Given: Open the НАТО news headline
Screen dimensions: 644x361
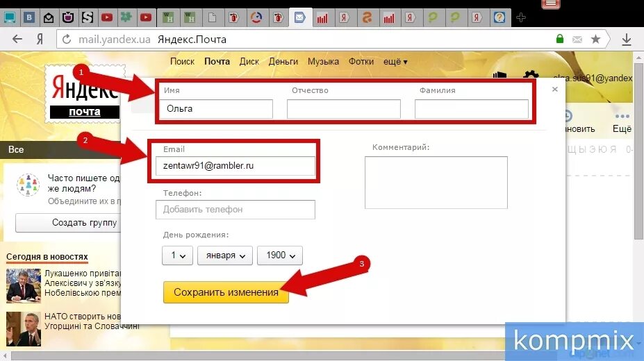Looking at the screenshot, I should [92, 321].
